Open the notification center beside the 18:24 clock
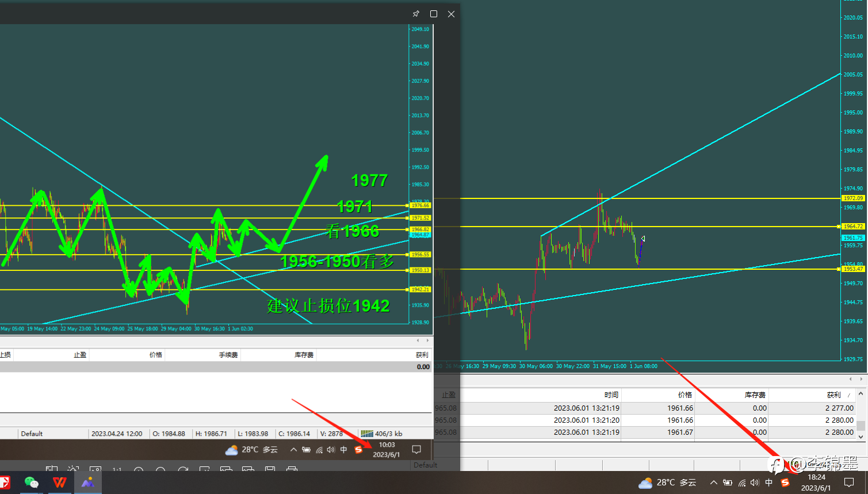868x494 pixels. pyautogui.click(x=849, y=482)
